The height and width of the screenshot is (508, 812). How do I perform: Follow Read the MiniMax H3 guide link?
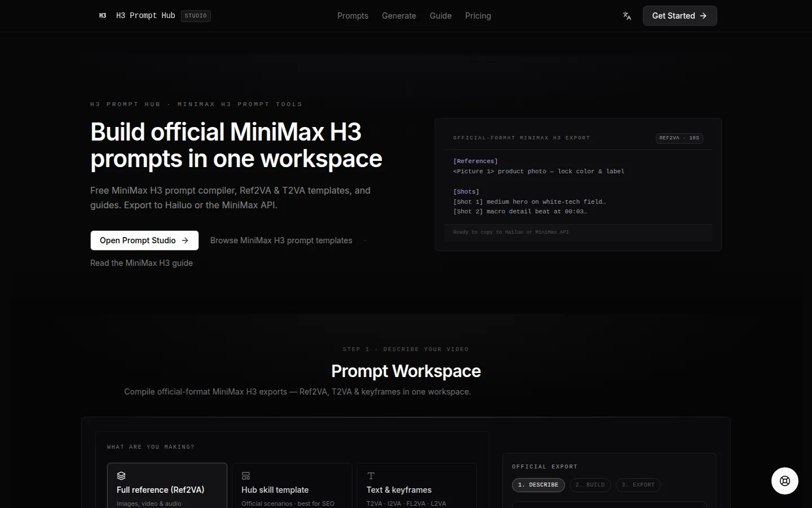click(x=142, y=263)
